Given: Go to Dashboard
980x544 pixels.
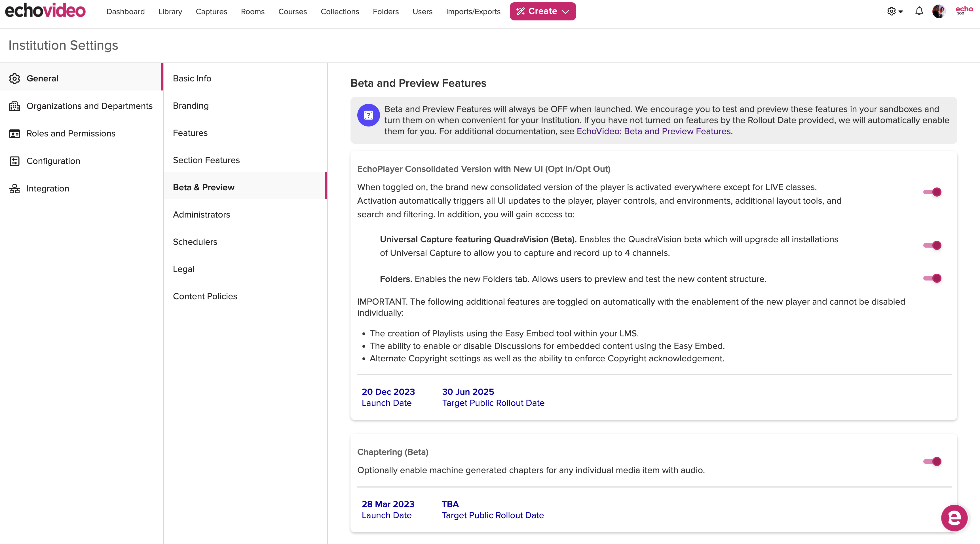Looking at the screenshot, I should pyautogui.click(x=126, y=11).
